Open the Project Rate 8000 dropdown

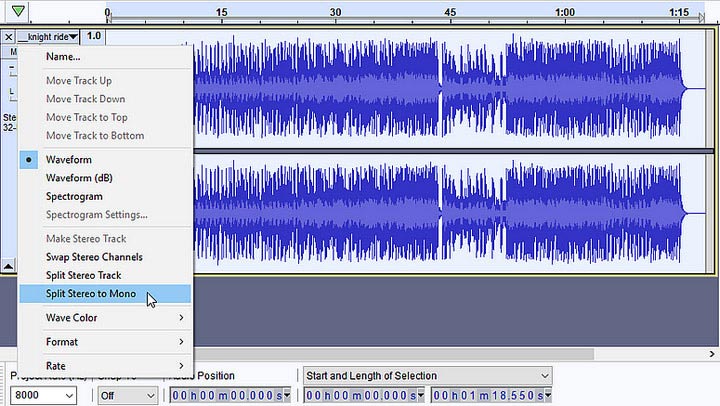click(43, 395)
